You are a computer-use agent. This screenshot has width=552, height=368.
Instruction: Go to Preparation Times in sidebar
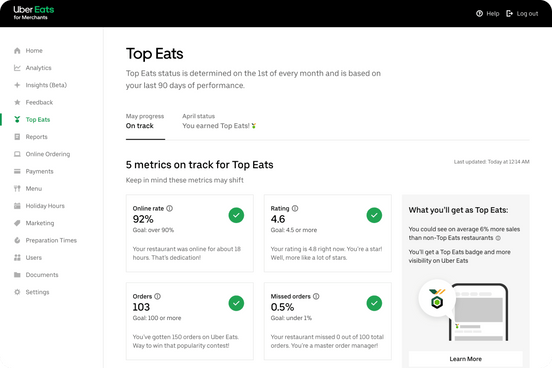pyautogui.click(x=45, y=240)
